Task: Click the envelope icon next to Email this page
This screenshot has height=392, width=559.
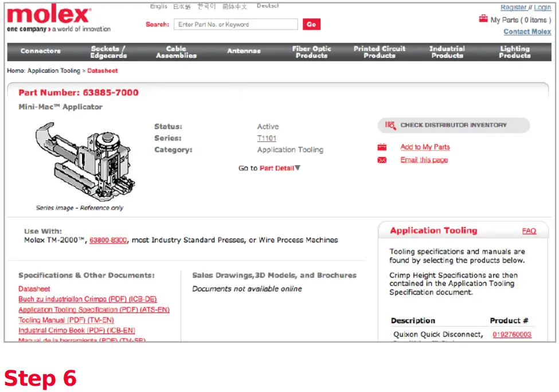Action: click(382, 160)
